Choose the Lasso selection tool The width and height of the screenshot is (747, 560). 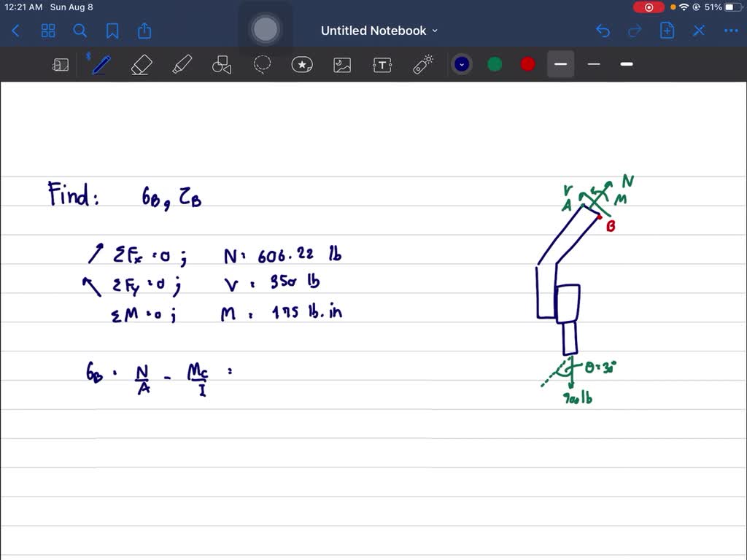click(x=262, y=65)
